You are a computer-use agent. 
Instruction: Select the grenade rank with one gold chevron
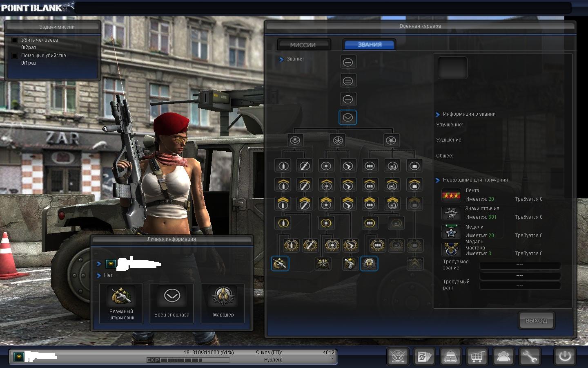click(x=283, y=185)
